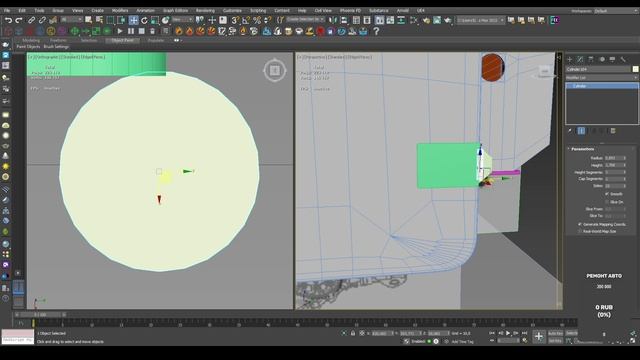Image resolution: width=640 pixels, height=360 pixels.
Task: Click the stop simulation icon in second toolbar
Action: click(142, 31)
